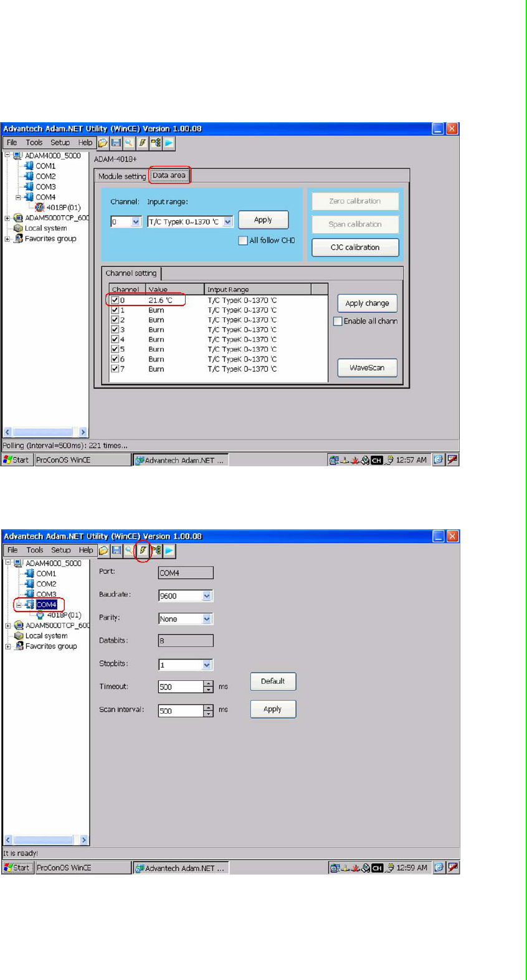Decrease Scan interval with down spinner arrow
The image size is (527, 980).
coord(208,714)
